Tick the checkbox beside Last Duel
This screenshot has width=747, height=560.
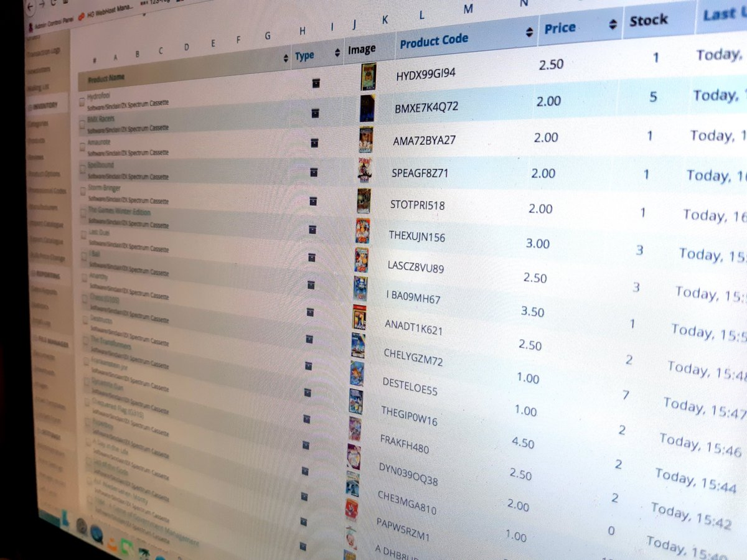tap(85, 234)
